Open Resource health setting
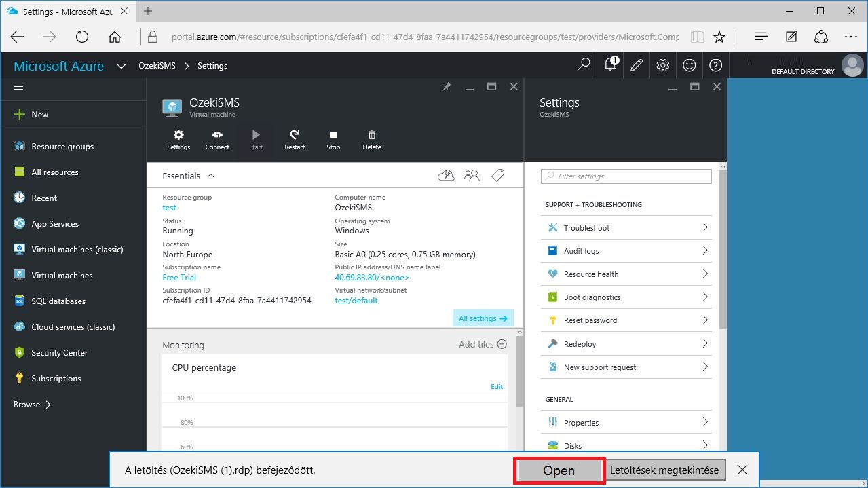868x488 pixels. (x=626, y=274)
